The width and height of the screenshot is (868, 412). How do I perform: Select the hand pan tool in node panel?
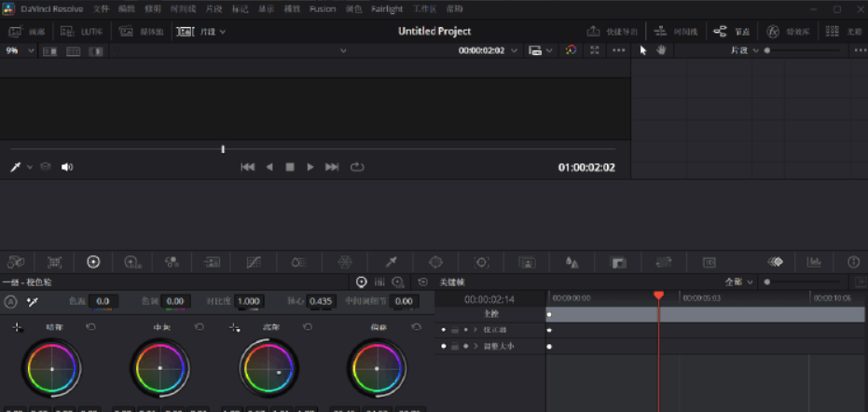point(661,49)
